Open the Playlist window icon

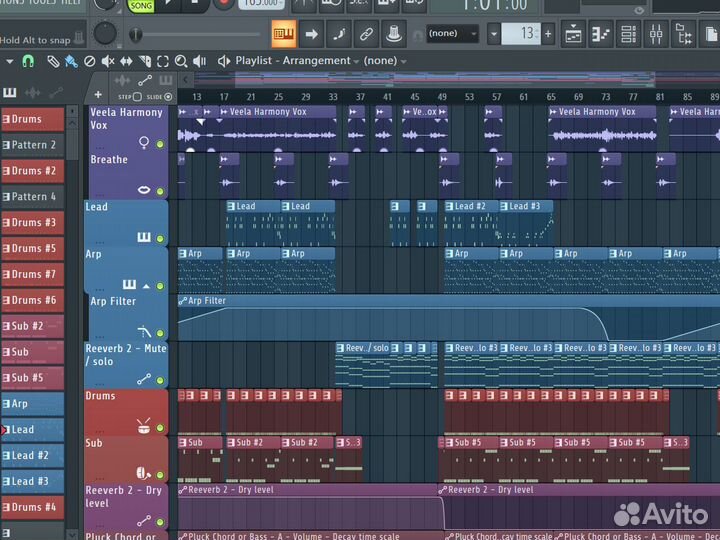(574, 34)
